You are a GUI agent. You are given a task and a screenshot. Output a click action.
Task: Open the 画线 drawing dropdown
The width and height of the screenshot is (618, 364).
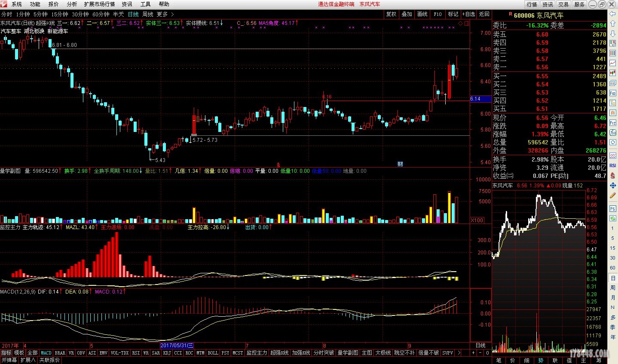(422, 14)
